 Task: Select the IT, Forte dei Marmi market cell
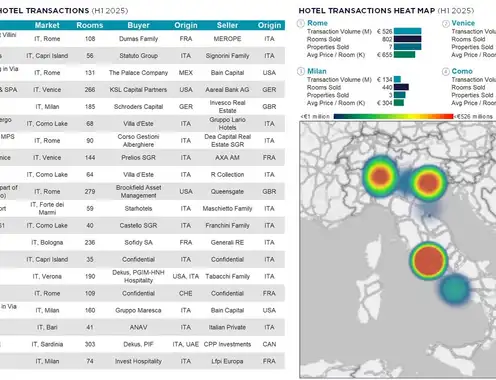(47, 208)
